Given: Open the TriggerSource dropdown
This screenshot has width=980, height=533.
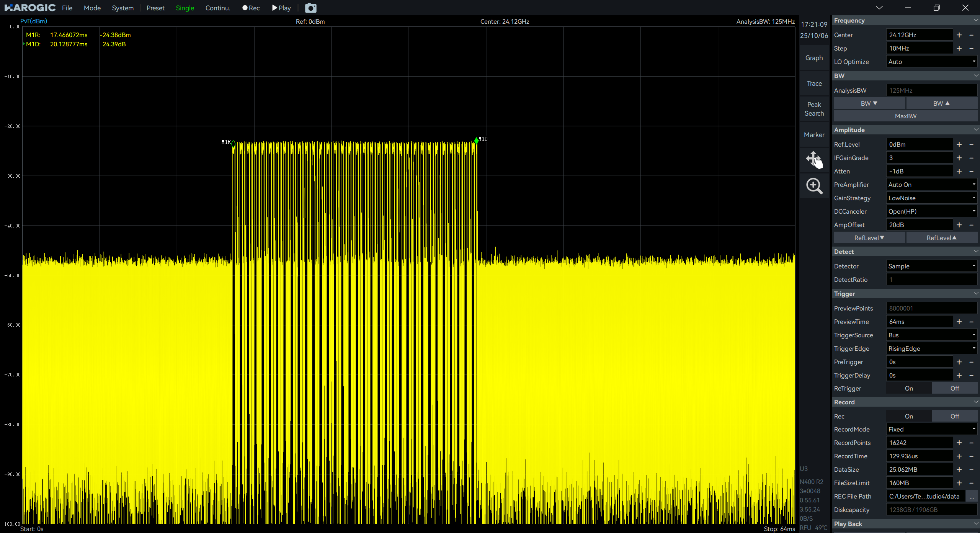Looking at the screenshot, I should coord(931,335).
